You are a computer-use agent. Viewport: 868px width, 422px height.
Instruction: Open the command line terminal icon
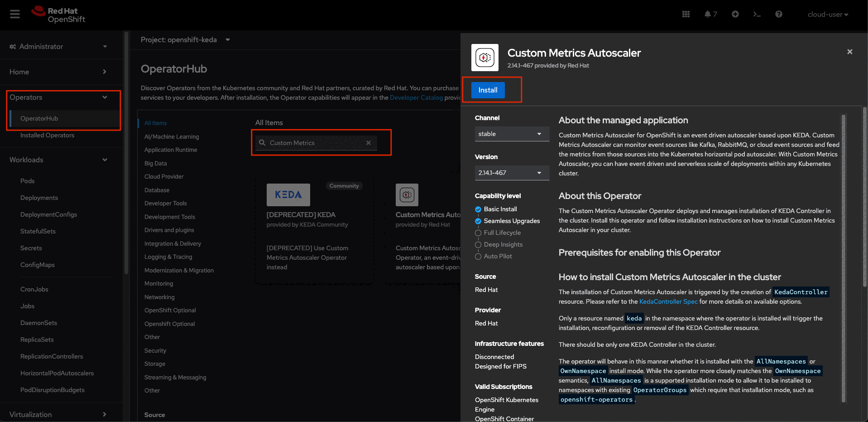tap(757, 15)
